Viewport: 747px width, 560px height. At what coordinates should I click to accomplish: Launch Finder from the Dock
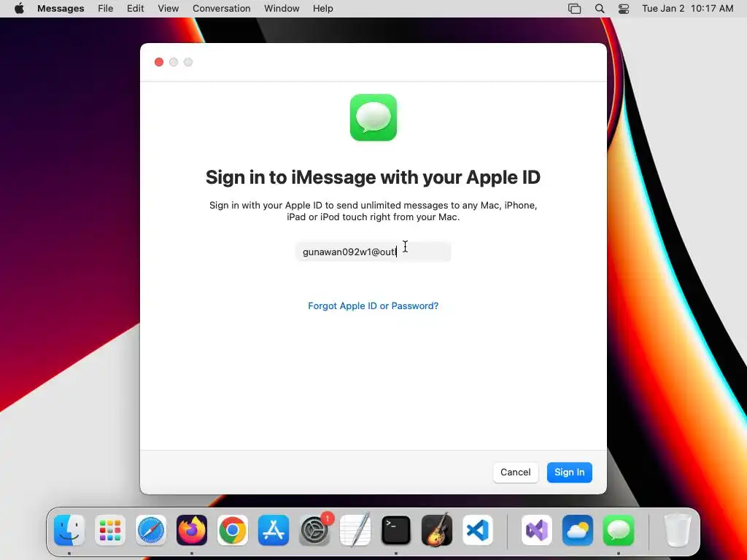point(69,530)
